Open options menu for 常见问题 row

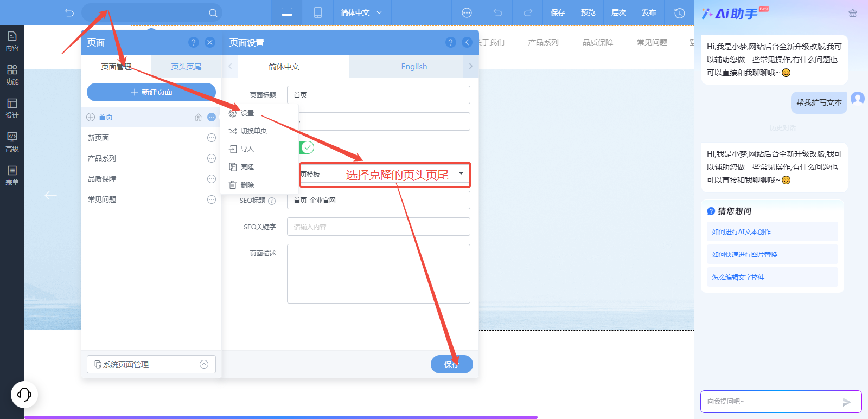pyautogui.click(x=212, y=199)
